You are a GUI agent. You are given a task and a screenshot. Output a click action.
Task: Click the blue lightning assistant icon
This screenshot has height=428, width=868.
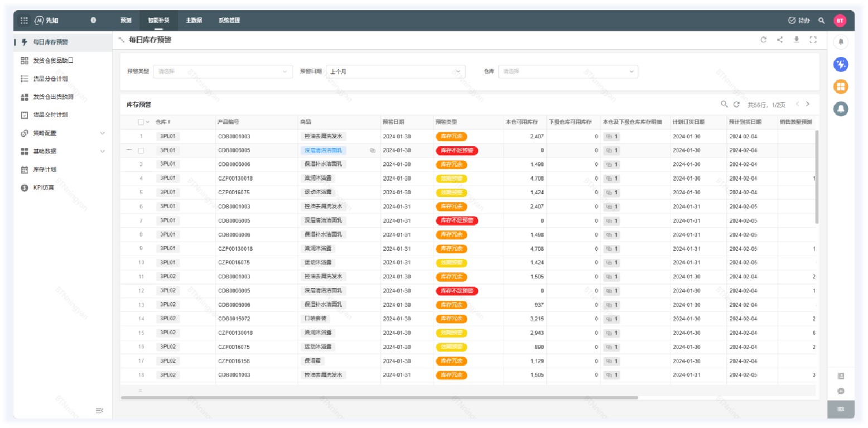click(841, 65)
